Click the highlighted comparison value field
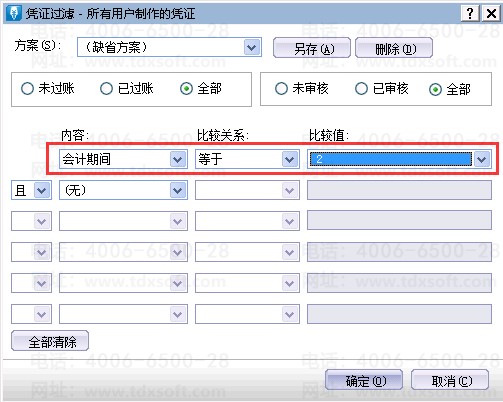 tap(391, 159)
